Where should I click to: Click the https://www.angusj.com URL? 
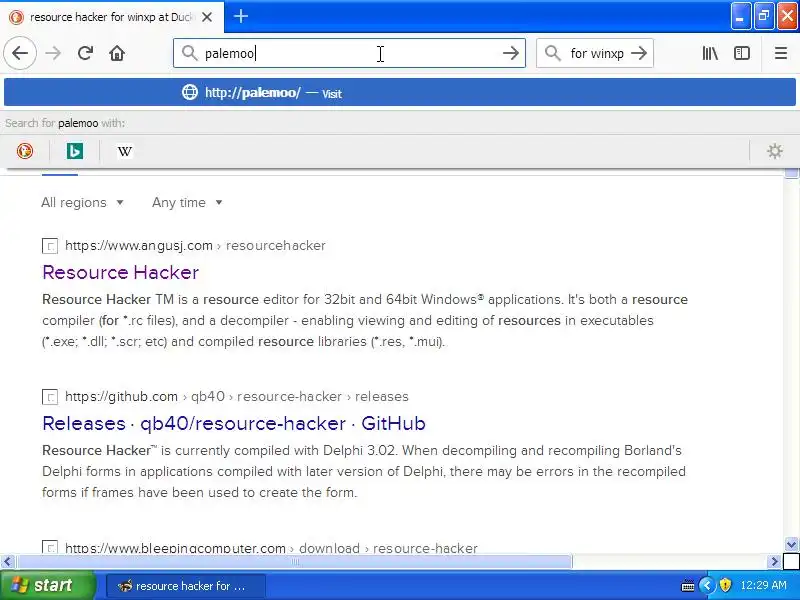(139, 245)
